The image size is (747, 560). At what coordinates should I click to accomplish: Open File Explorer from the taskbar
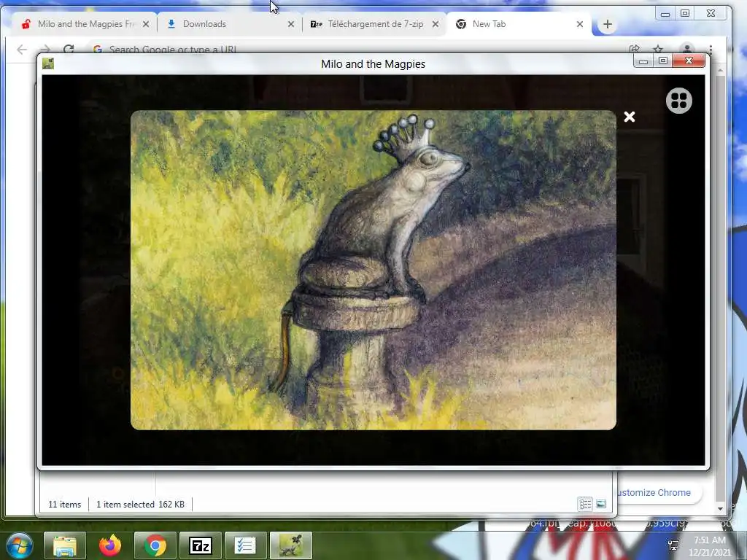pyautogui.click(x=65, y=545)
